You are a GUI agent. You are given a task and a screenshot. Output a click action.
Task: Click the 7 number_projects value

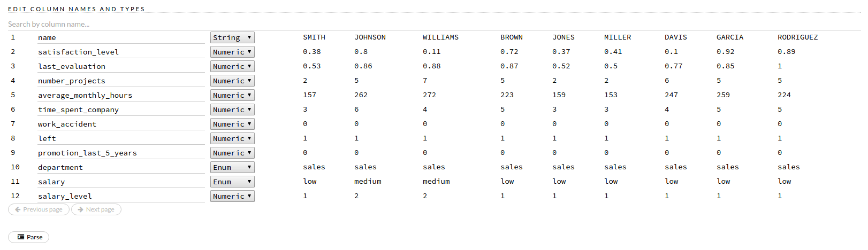425,81
